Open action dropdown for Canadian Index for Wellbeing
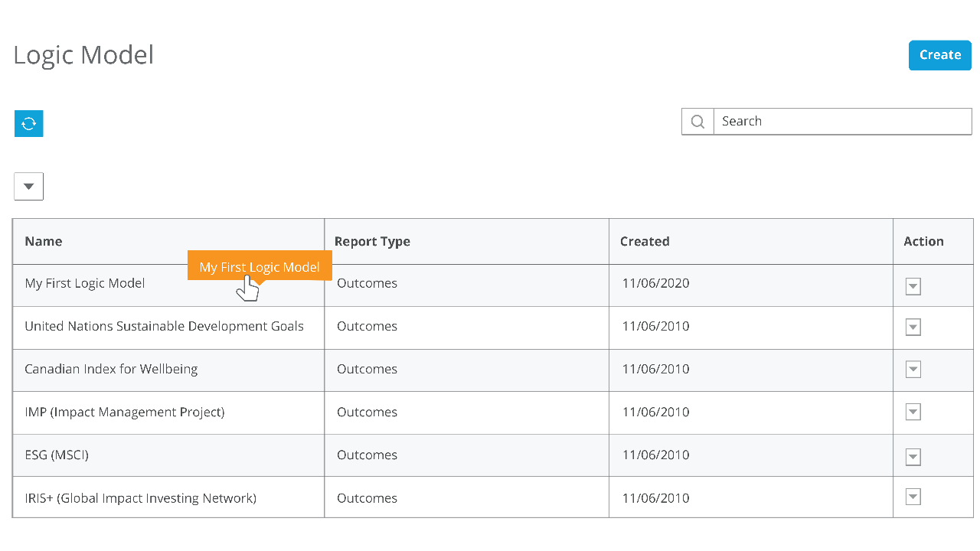 point(913,370)
